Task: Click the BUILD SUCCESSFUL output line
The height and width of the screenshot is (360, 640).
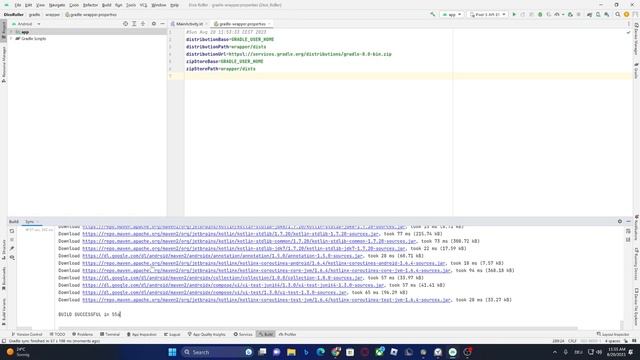Action: [90, 315]
